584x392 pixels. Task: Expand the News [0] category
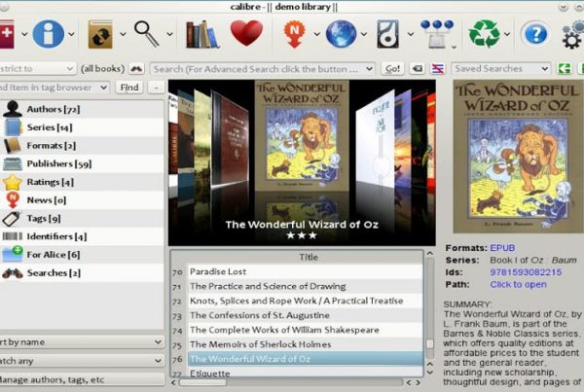pos(82,200)
